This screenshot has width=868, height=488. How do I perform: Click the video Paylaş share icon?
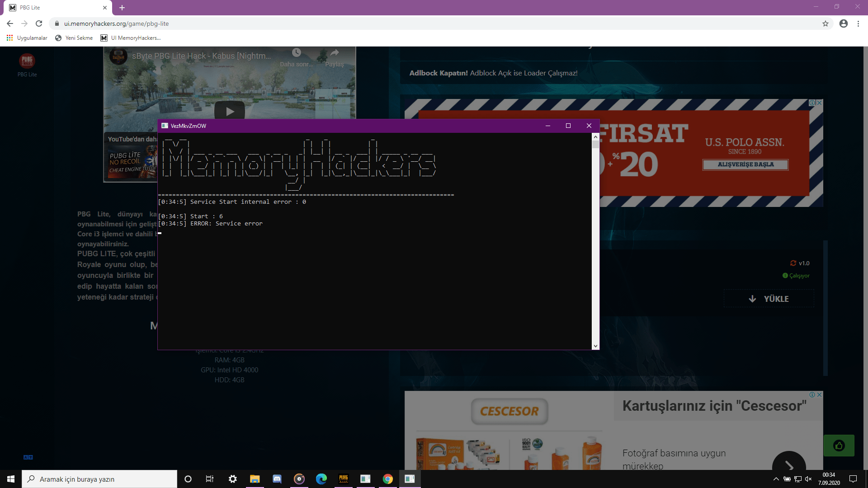point(335,53)
